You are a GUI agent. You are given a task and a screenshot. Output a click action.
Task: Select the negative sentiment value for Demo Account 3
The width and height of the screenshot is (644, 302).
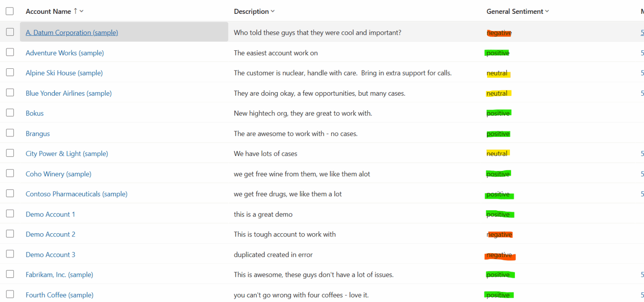tap(500, 255)
